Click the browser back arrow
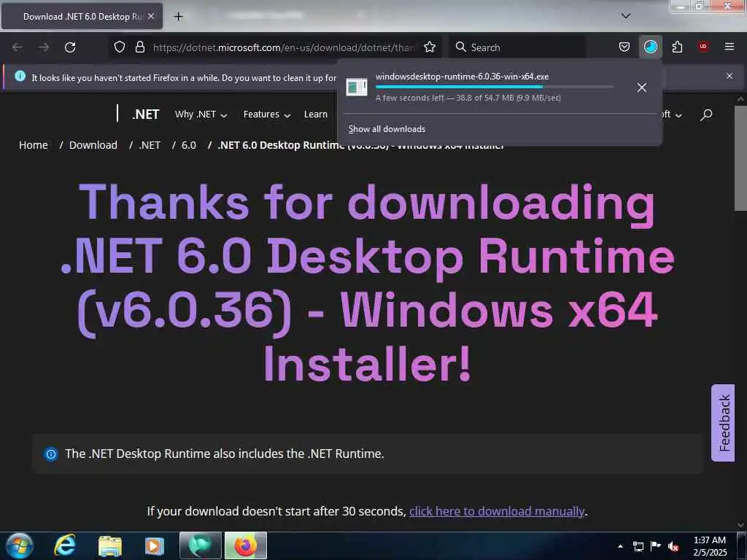 click(18, 47)
